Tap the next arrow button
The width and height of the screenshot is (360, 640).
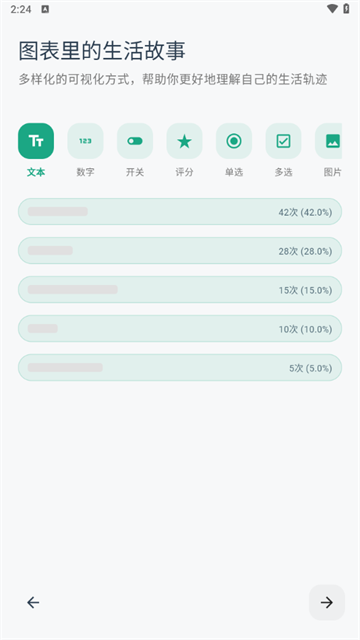tap(327, 602)
